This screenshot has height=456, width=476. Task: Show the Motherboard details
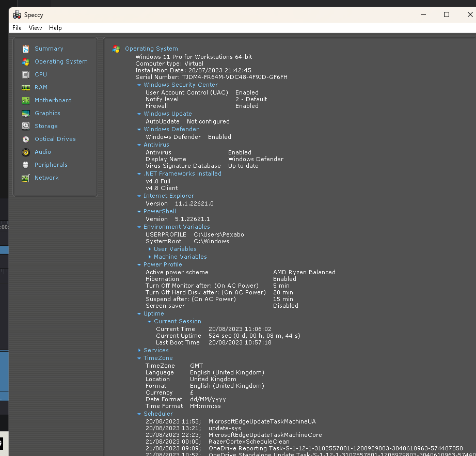point(53,100)
